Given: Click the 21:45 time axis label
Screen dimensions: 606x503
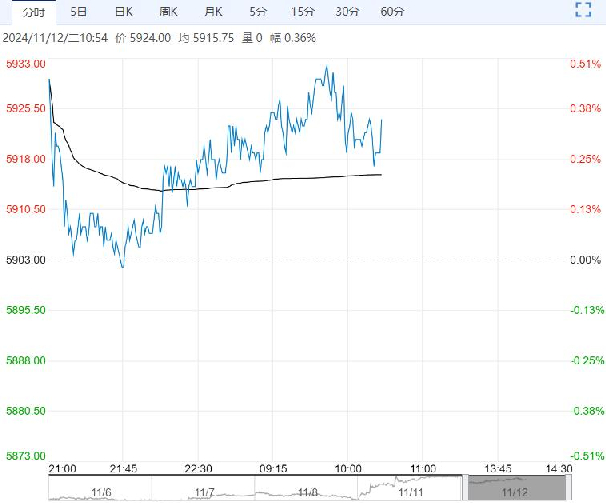Looking at the screenshot, I should (x=123, y=469).
